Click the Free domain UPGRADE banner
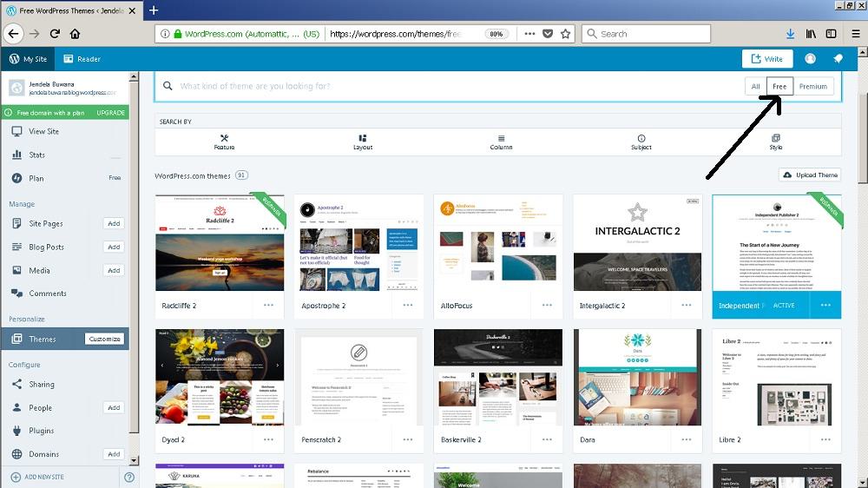This screenshot has height=488, width=868. [x=65, y=112]
